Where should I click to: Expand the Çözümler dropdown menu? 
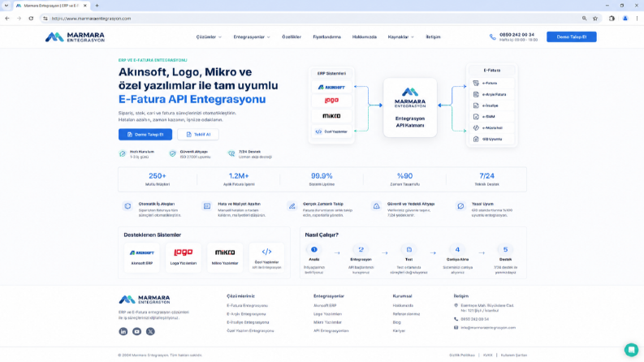(x=209, y=37)
